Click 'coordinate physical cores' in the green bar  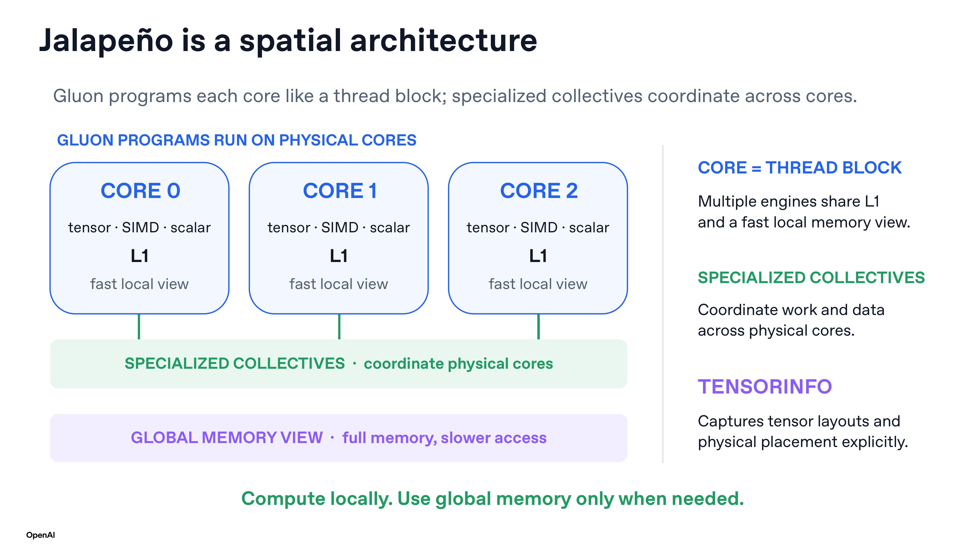pyautogui.click(x=458, y=364)
